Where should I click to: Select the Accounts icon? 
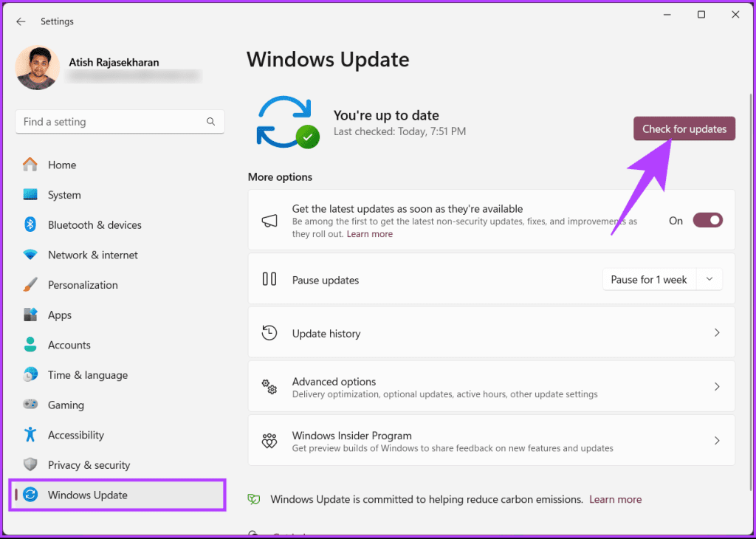coord(30,344)
